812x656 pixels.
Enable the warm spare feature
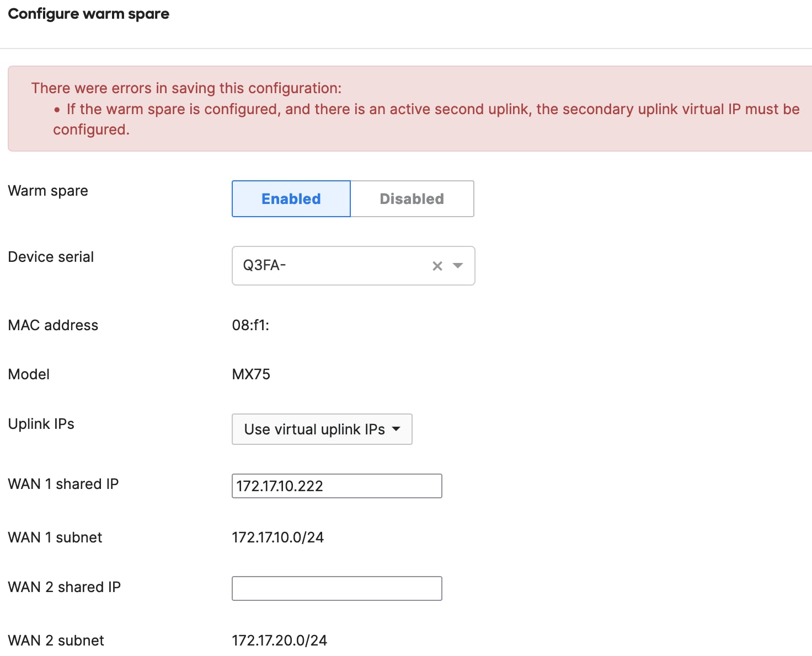291,199
